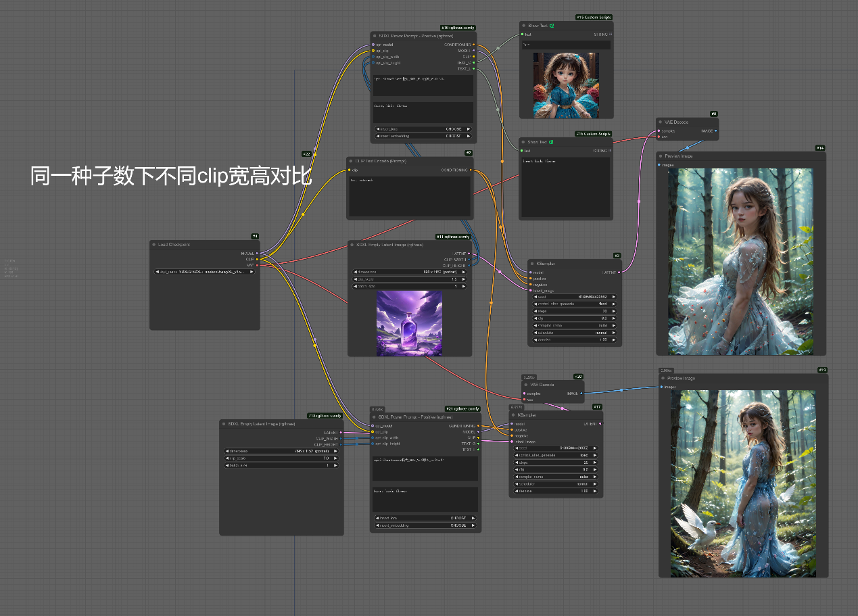The height and width of the screenshot is (616, 858).
Task: Click the green icon on top Show Text node
Action: [552, 26]
